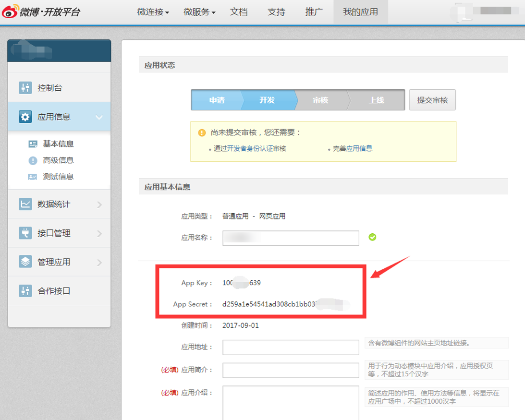Image resolution: width=525 pixels, height=420 pixels.
Task: Click the 上线 progress step
Action: click(377, 100)
